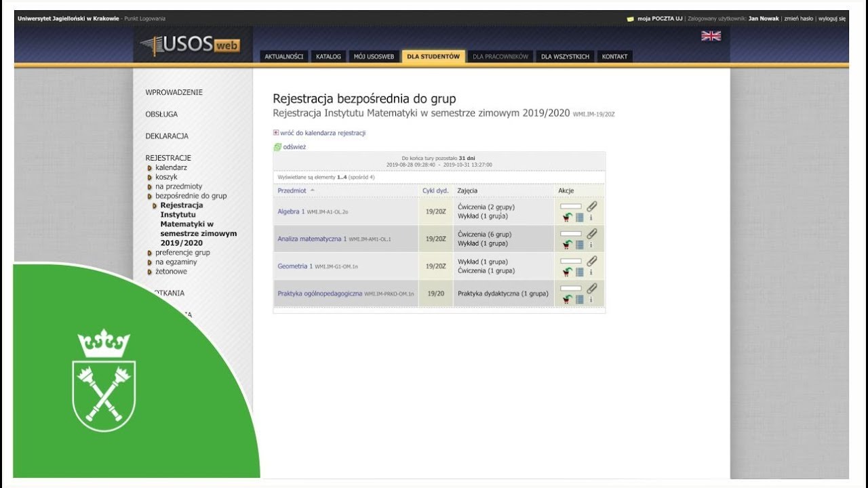This screenshot has height=488, width=868.
Task: Click the yellow mail icon in the top bar
Action: point(631,19)
